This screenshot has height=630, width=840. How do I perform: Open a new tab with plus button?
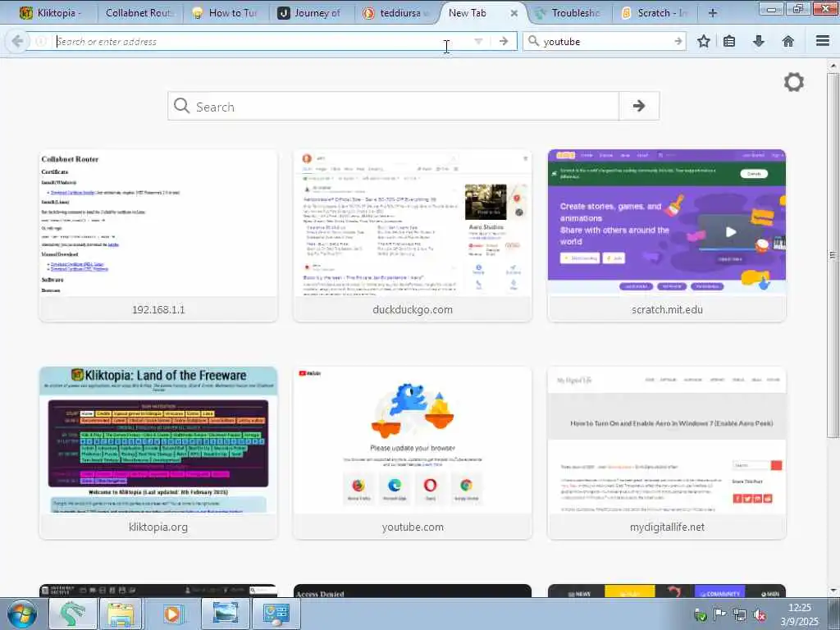[713, 13]
